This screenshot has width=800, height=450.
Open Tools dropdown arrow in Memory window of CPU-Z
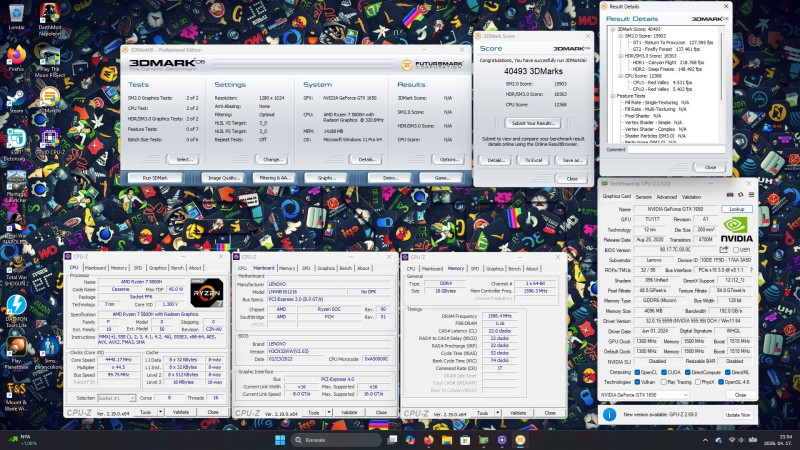click(497, 413)
